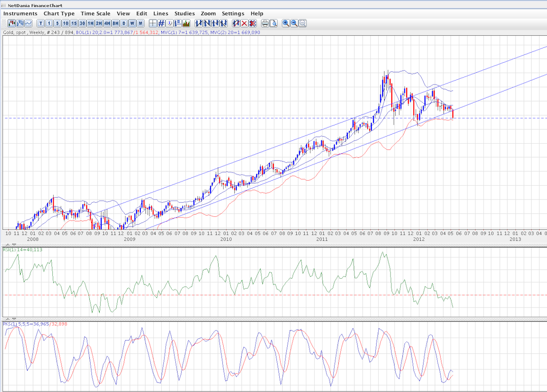The height and width of the screenshot is (392, 547).
Task: Set time scale to 1H button
Action: (x=91, y=23)
